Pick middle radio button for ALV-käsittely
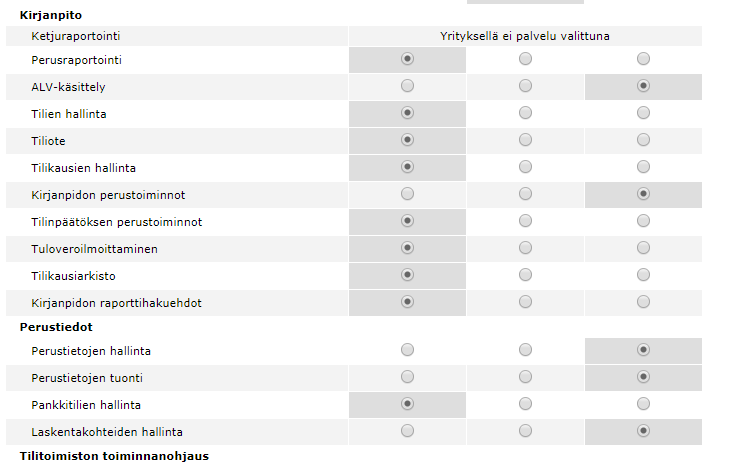 coord(526,87)
